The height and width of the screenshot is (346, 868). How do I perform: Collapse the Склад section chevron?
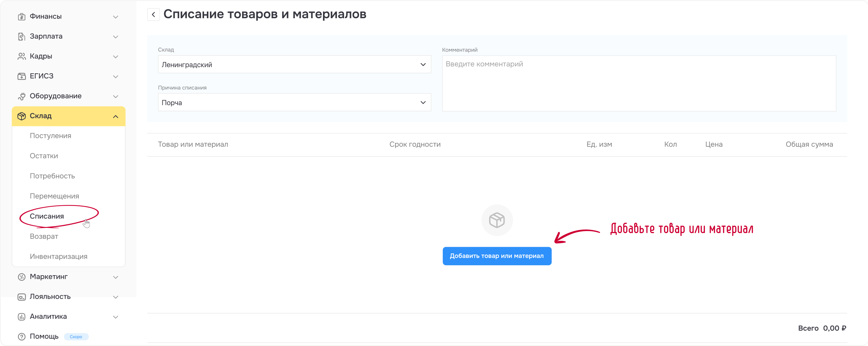click(115, 117)
